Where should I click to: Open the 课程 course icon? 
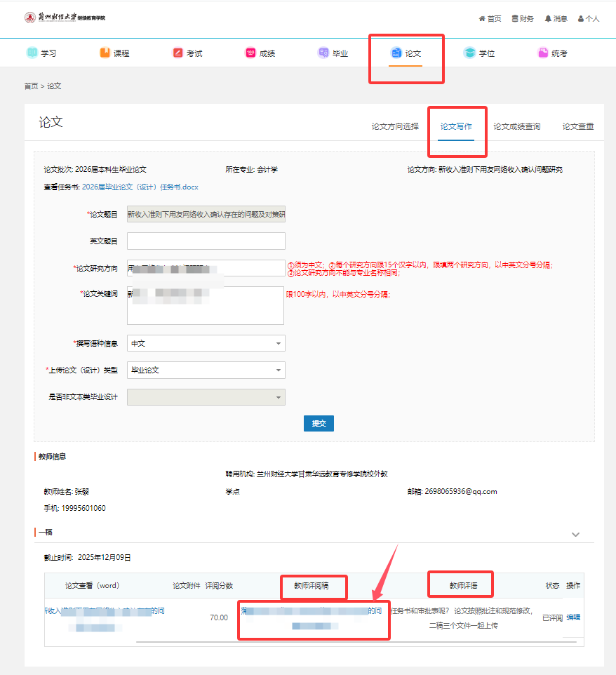tap(105, 53)
